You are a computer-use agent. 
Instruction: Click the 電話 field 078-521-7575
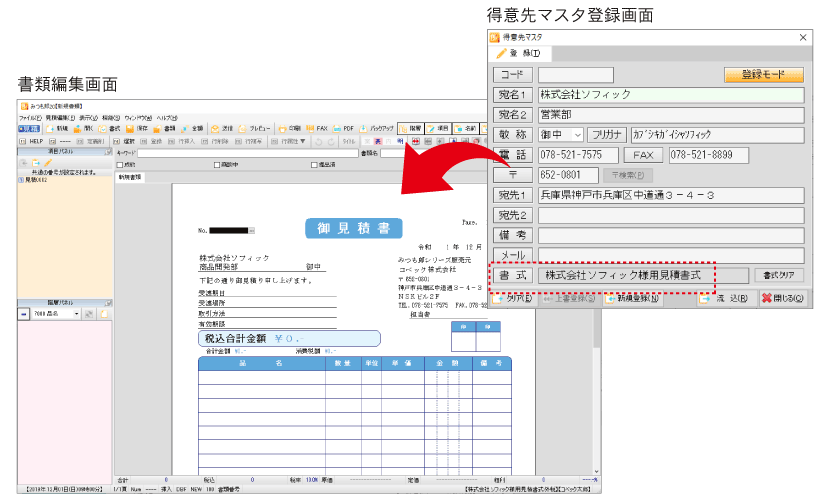click(578, 155)
